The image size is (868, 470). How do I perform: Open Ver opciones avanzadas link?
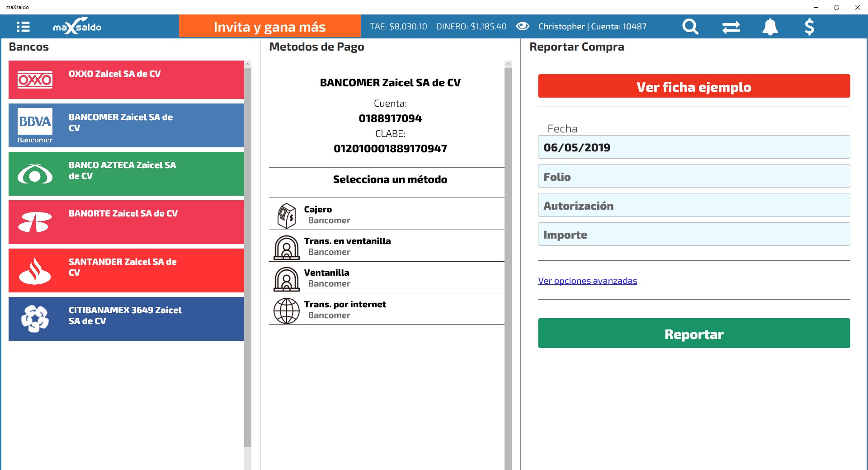[x=587, y=281]
